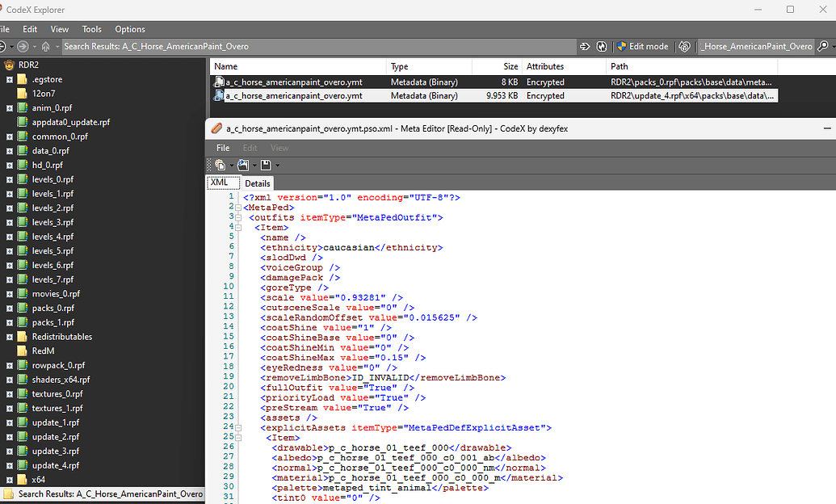Click the paperclip icon on the Meta Editor title bar
This screenshot has width=836, height=504.
point(217,128)
